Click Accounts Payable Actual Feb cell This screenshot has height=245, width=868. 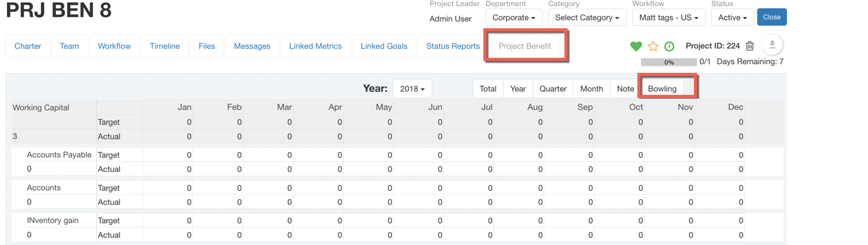pyautogui.click(x=218, y=169)
